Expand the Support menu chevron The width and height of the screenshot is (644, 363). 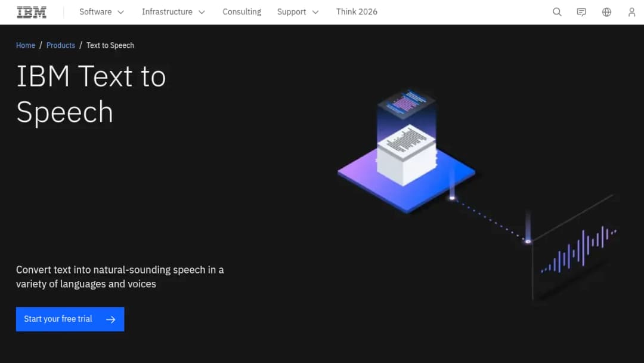(315, 13)
